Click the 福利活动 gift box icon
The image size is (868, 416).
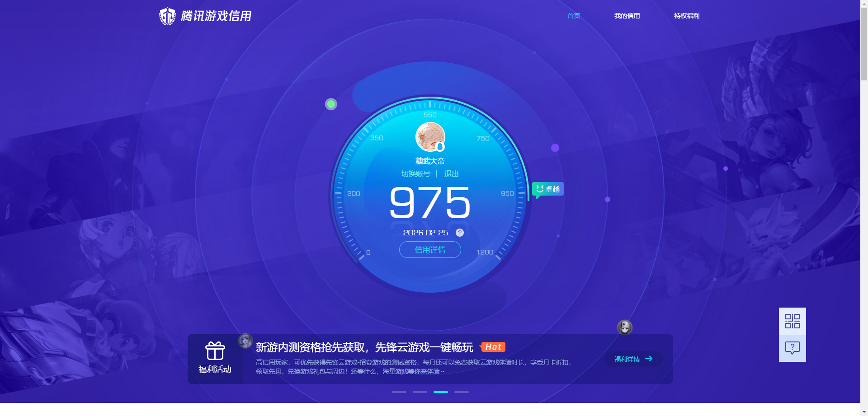pyautogui.click(x=215, y=351)
